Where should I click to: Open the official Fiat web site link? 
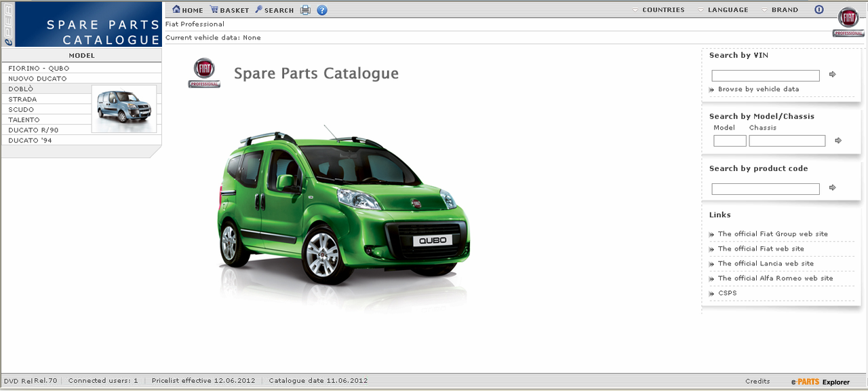(x=761, y=249)
